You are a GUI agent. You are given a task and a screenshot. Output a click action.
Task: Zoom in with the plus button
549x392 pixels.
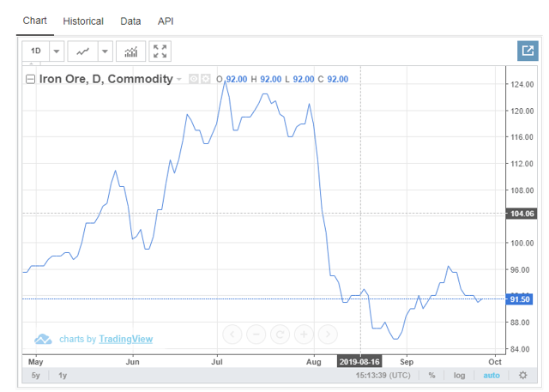[304, 335]
